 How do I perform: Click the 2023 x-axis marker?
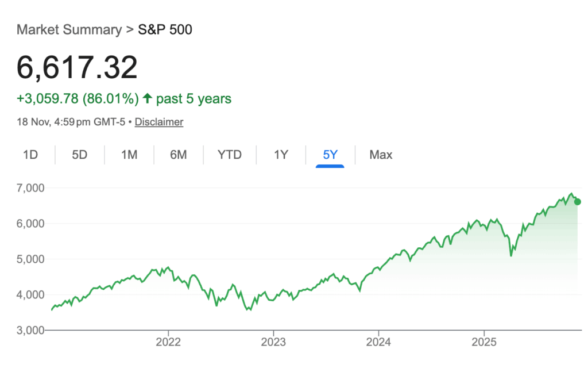point(273,342)
